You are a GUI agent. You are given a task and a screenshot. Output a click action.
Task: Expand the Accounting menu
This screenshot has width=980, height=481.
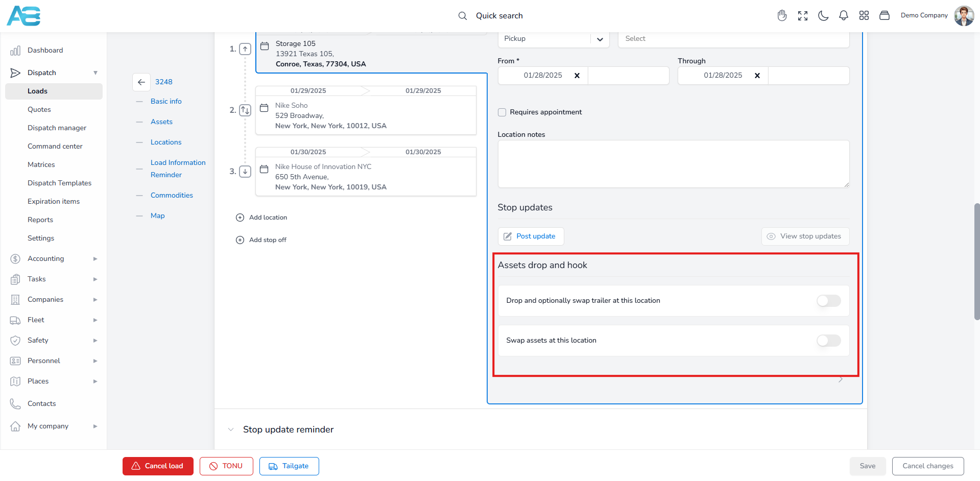point(95,259)
